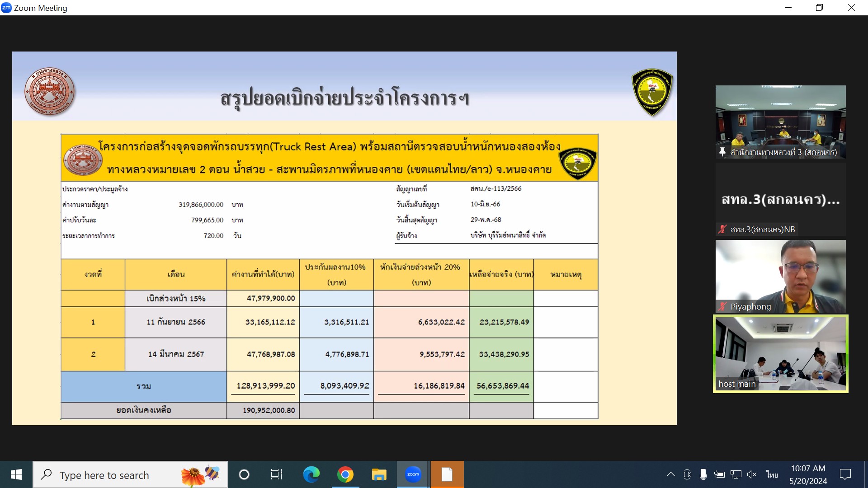The width and height of the screenshot is (868, 488).
Task: Open Google Chrome from the taskbar
Action: pyautogui.click(x=345, y=474)
